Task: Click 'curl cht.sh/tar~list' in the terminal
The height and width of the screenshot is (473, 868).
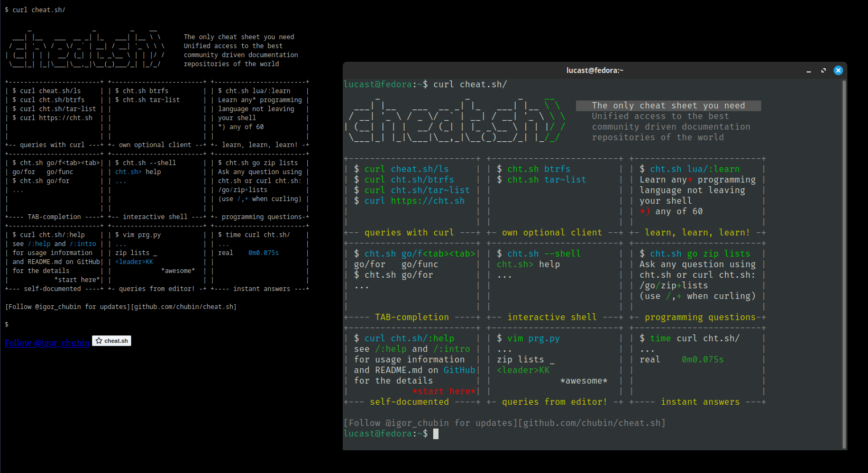Action: pos(417,190)
